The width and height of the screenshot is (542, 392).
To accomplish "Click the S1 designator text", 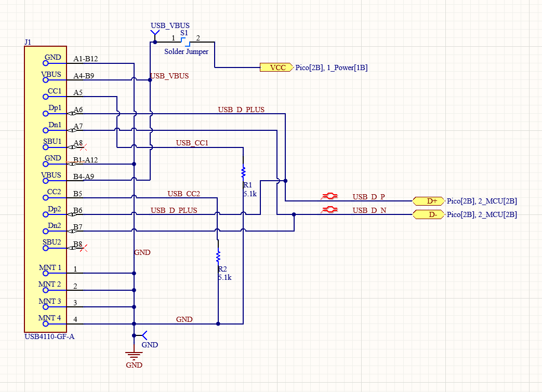I will pos(184,33).
